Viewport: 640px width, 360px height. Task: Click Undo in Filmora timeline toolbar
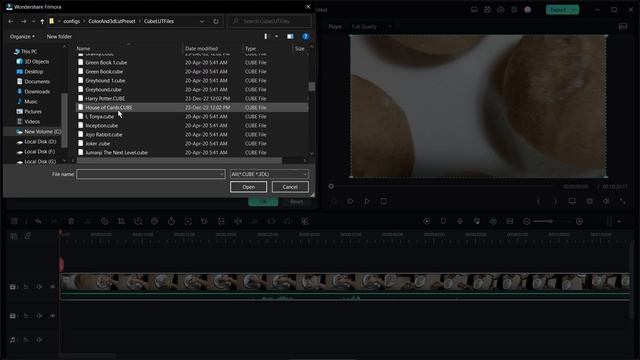point(38,221)
